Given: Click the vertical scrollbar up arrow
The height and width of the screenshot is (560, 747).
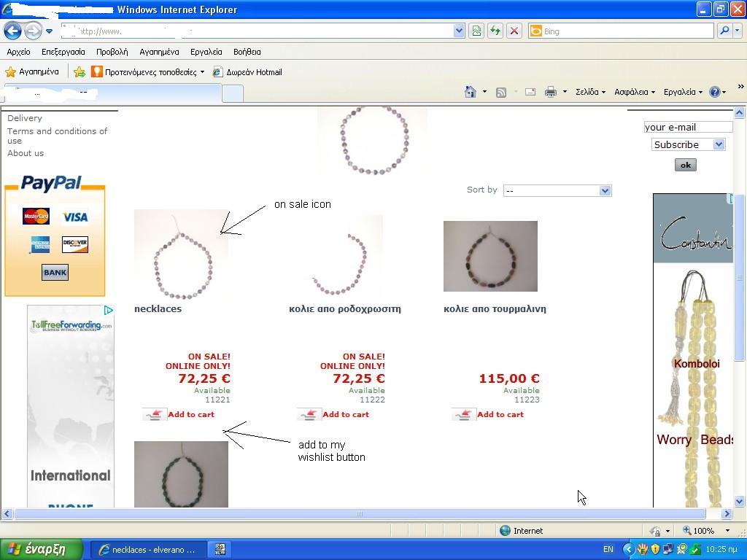Looking at the screenshot, I should [x=740, y=113].
